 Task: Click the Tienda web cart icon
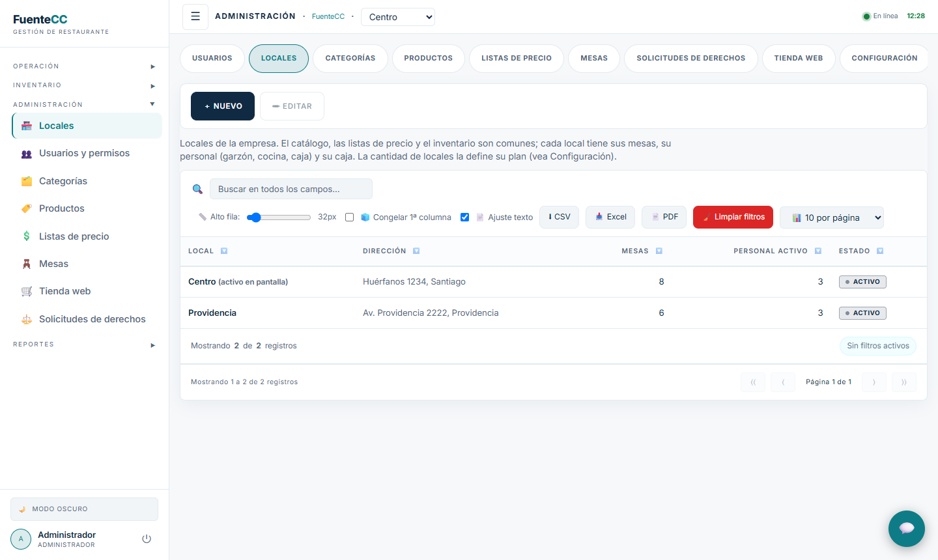tap(27, 291)
